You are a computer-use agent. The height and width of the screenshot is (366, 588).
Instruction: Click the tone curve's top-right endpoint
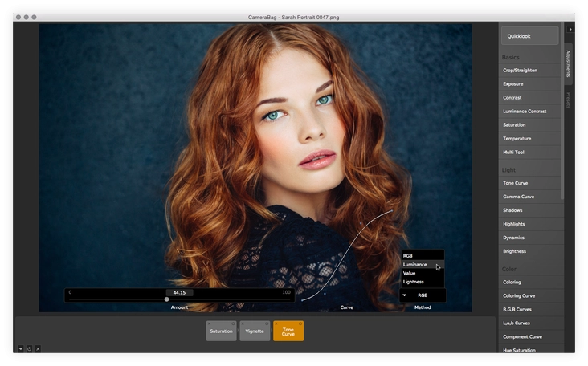[392, 211]
